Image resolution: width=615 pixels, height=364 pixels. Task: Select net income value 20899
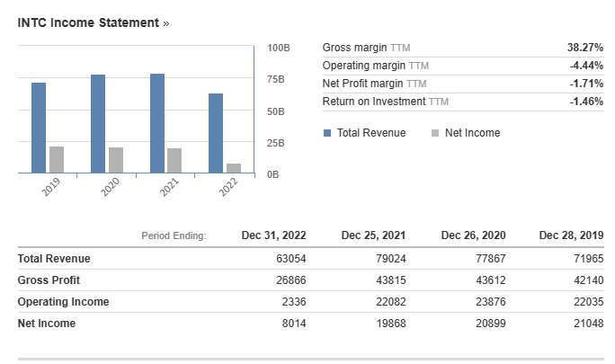click(x=491, y=324)
